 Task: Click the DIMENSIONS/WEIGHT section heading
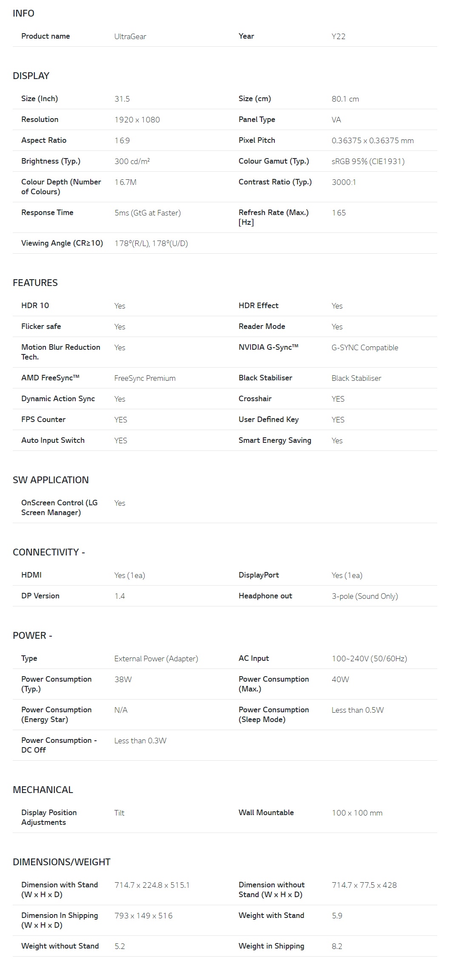coord(62,862)
